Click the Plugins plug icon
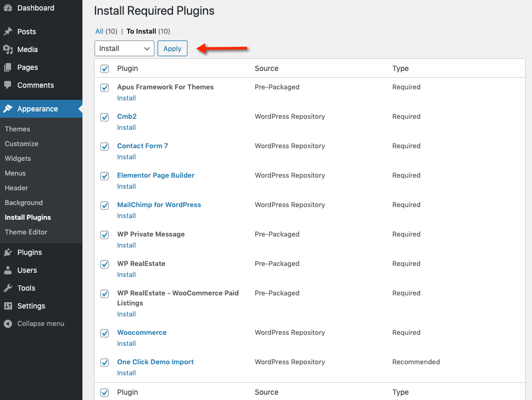The width and height of the screenshot is (532, 400). click(8, 252)
